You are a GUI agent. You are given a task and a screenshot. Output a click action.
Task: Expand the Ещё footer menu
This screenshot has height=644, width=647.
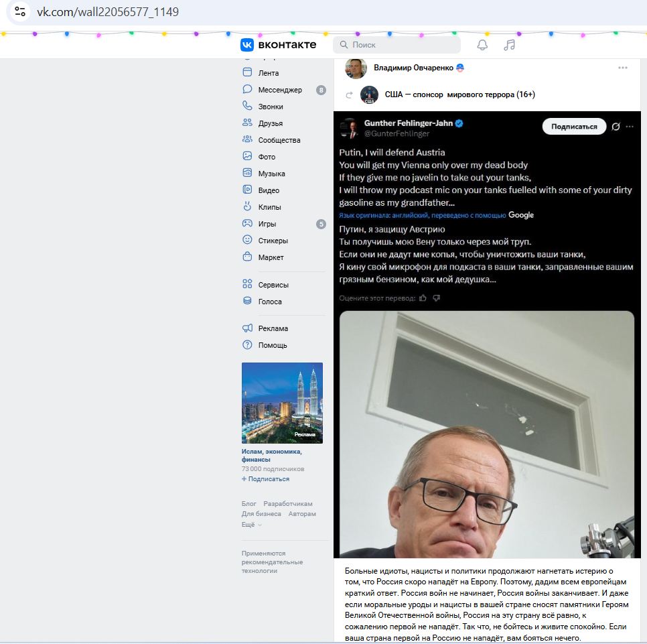point(248,524)
